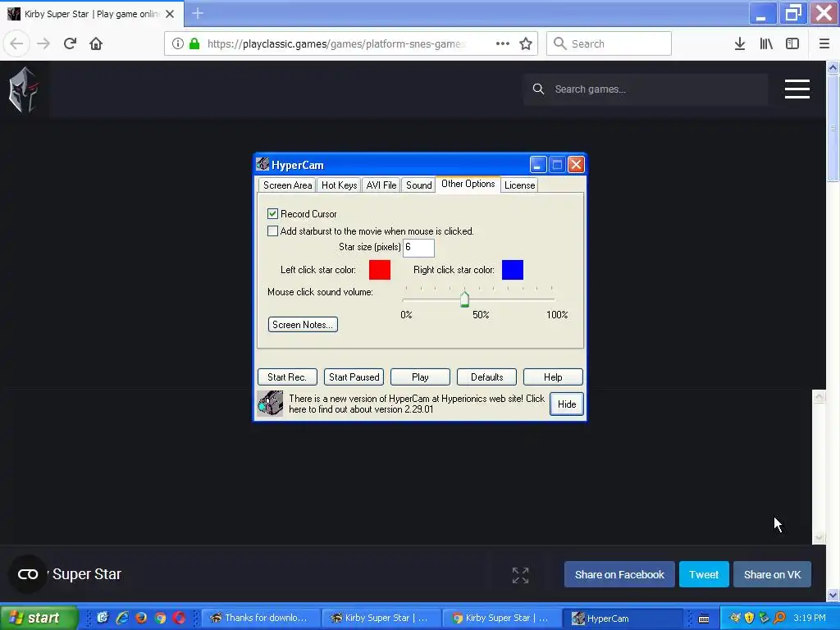Reload the Firefox page
The height and width of the screenshot is (630, 840).
(70, 43)
